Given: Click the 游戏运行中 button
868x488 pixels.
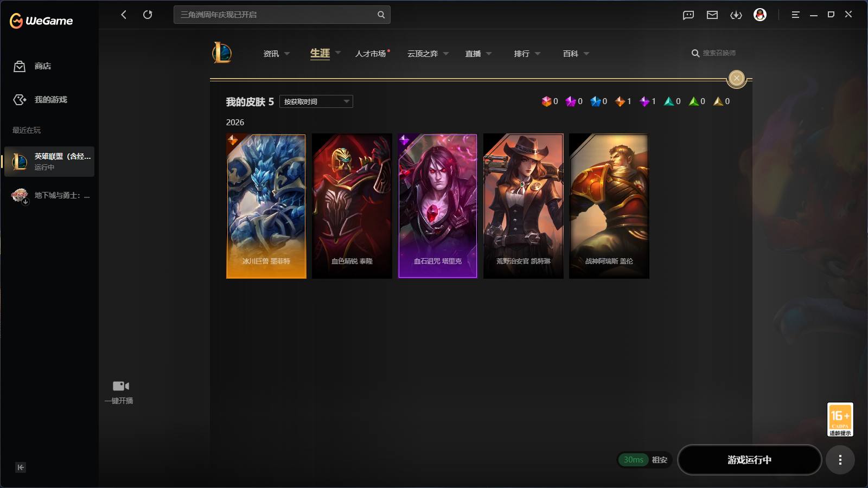Looking at the screenshot, I should click(749, 460).
